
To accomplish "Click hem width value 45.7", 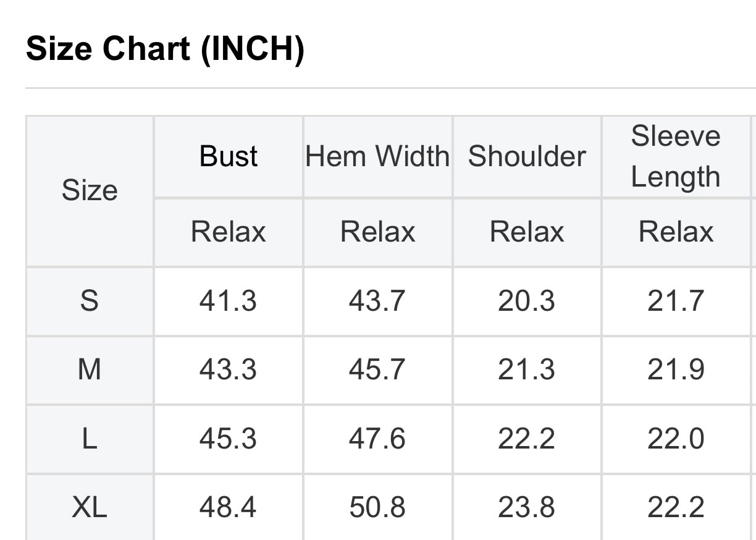I will tap(377, 369).
